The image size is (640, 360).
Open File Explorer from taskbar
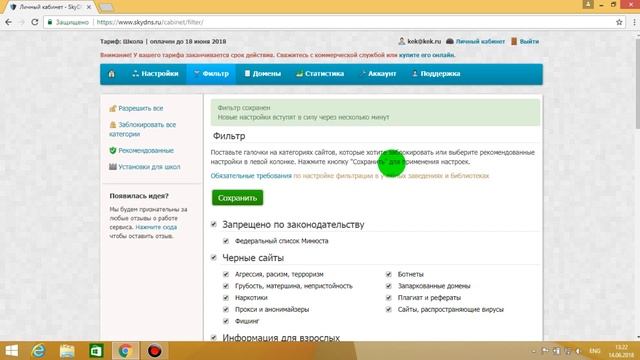click(67, 351)
